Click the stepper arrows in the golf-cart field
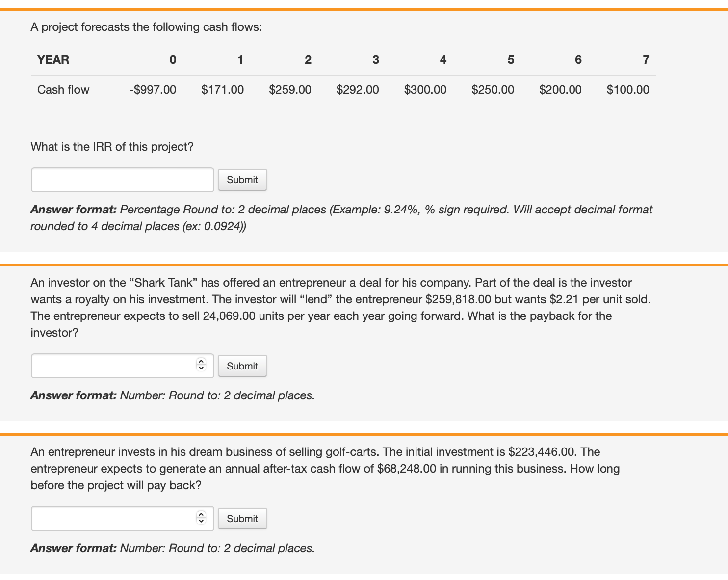Viewport: 728px width, 580px height. point(201,517)
